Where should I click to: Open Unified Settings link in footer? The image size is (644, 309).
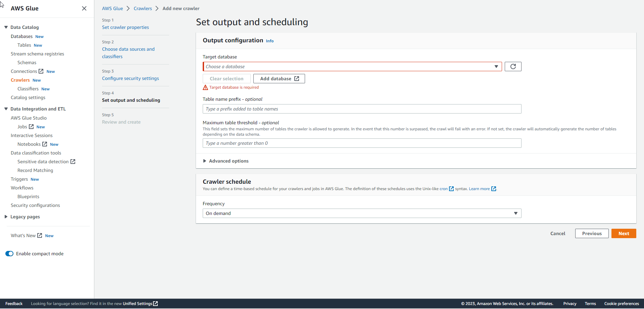(138, 304)
